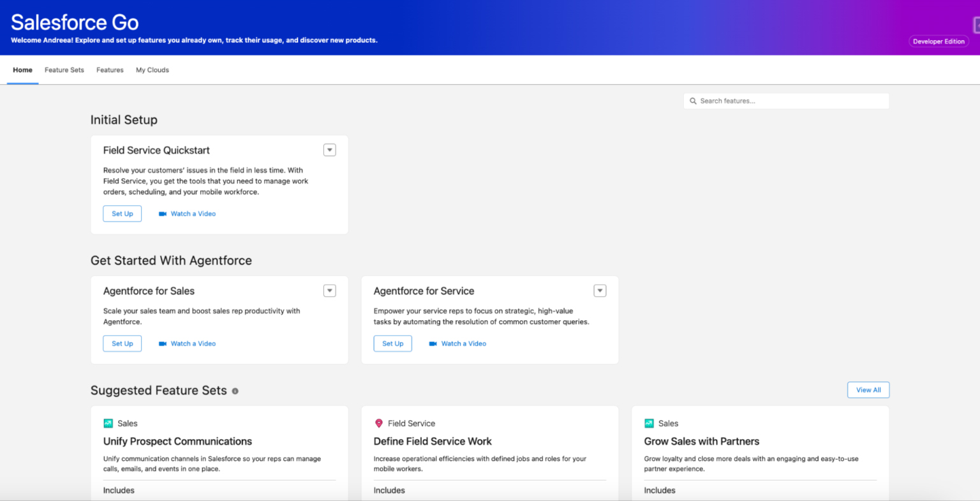Click the Suggested Feature Sets heading

(x=159, y=391)
